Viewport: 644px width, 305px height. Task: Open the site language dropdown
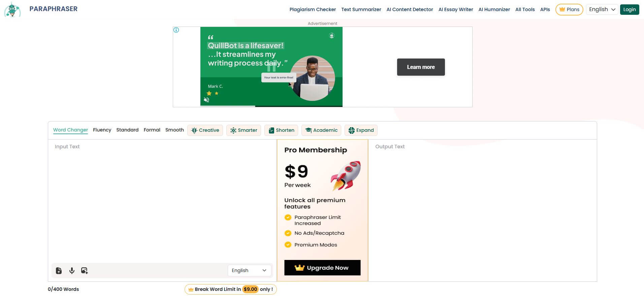tap(602, 9)
